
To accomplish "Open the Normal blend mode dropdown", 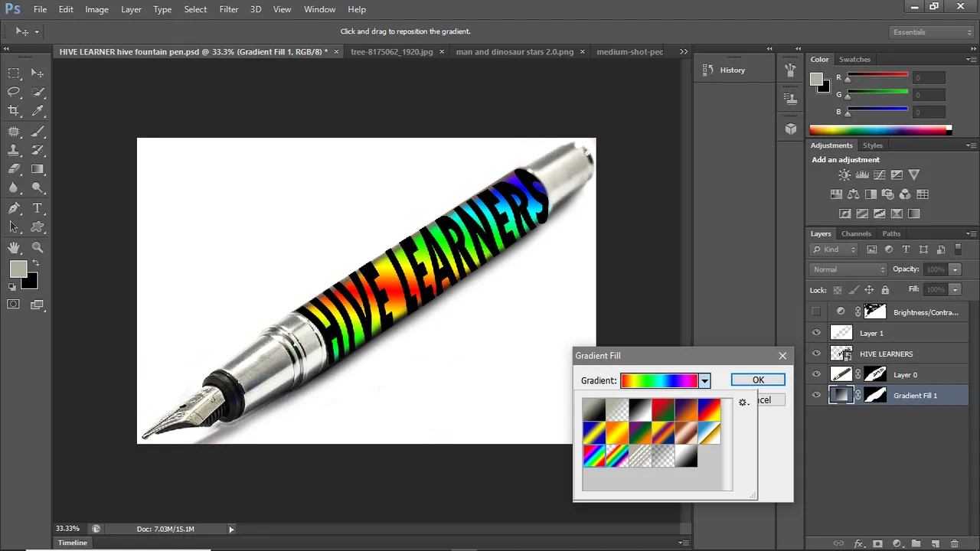I will pos(848,269).
